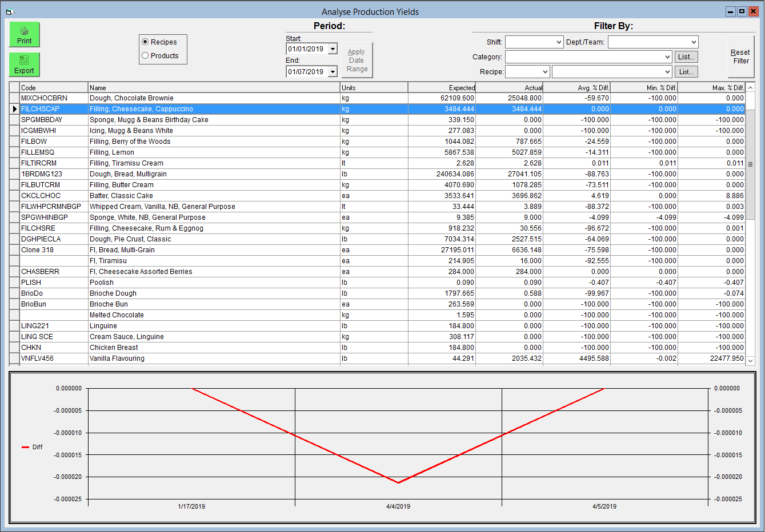Open the Start date dropdown
The height and width of the screenshot is (532, 765).
pyautogui.click(x=333, y=49)
